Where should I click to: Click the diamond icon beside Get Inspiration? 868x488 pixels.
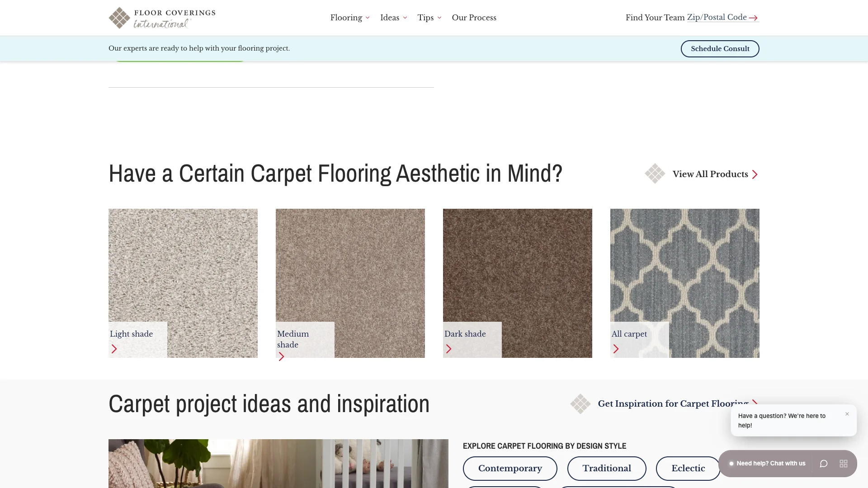click(x=581, y=404)
